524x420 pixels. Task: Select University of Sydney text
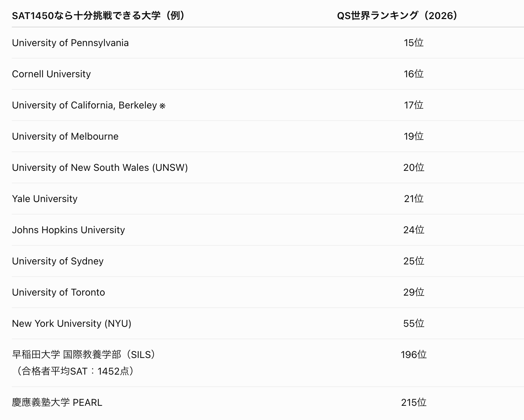point(58,261)
